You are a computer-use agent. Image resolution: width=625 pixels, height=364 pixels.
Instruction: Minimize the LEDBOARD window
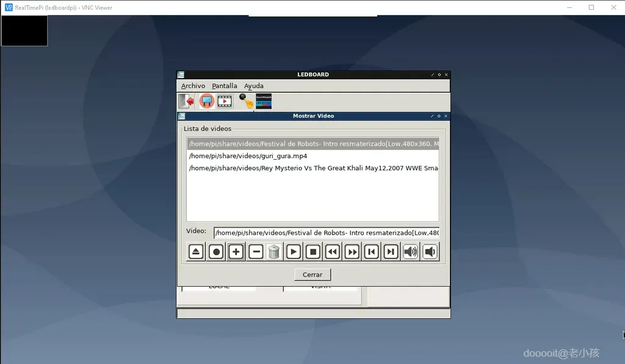[433, 74]
